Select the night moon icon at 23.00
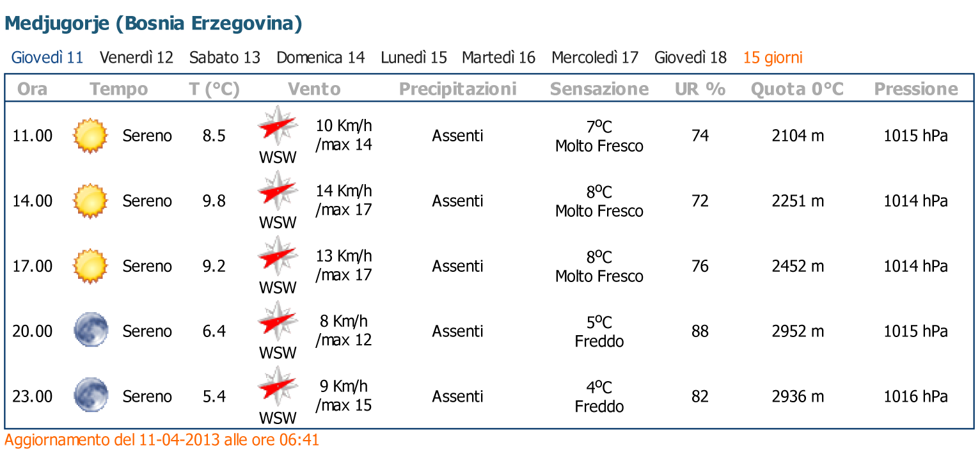Viewport: 980px width, 456px height. click(x=90, y=394)
